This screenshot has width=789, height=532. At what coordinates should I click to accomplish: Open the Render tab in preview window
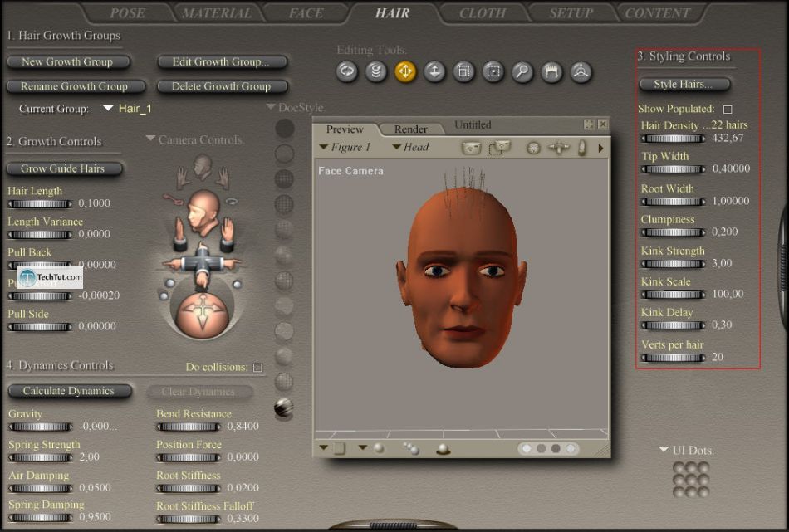click(410, 129)
